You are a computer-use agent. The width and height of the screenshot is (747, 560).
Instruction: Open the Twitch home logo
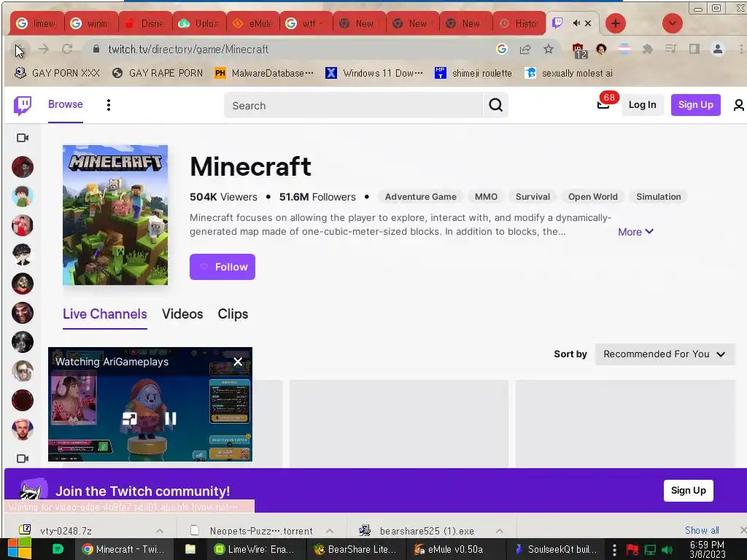coord(23,105)
